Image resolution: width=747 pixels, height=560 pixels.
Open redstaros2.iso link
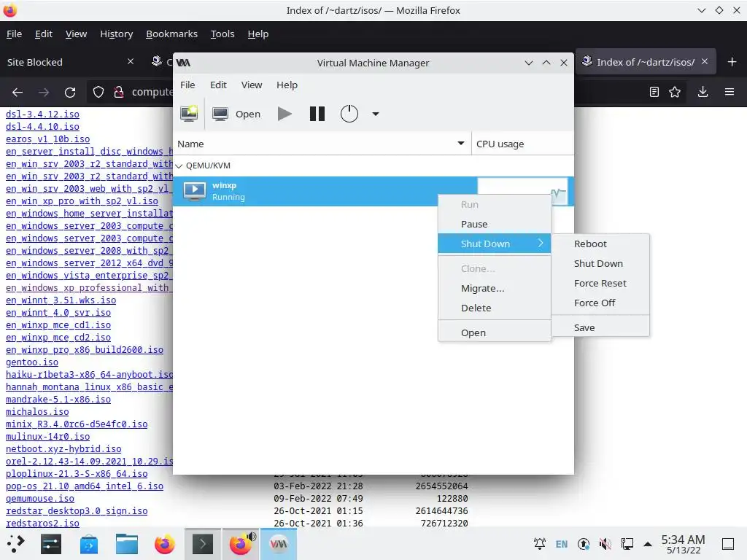tap(42, 523)
